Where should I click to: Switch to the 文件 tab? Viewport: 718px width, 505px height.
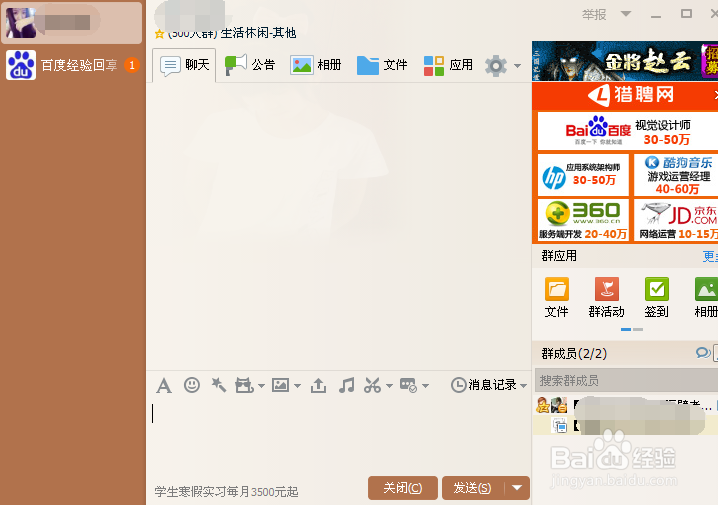coord(382,65)
